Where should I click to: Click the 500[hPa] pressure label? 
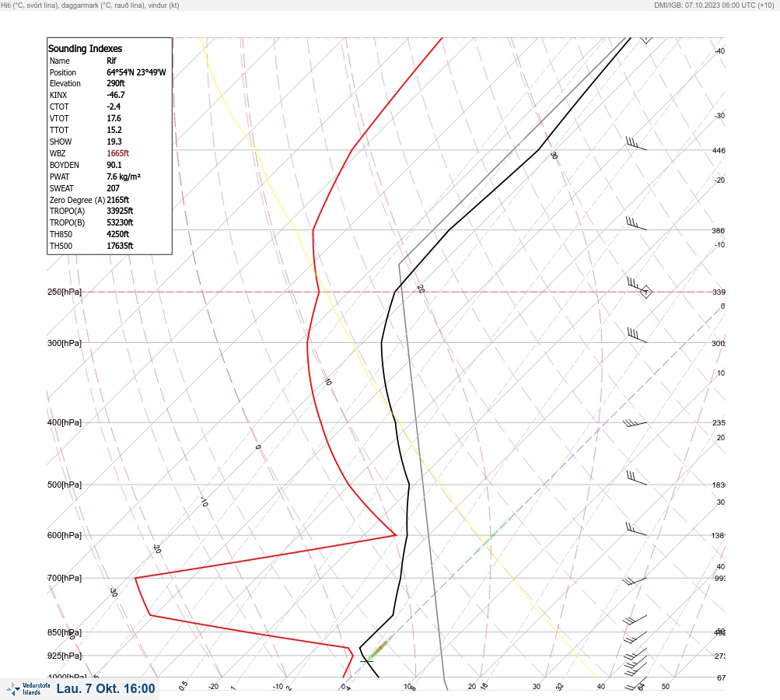click(x=65, y=485)
